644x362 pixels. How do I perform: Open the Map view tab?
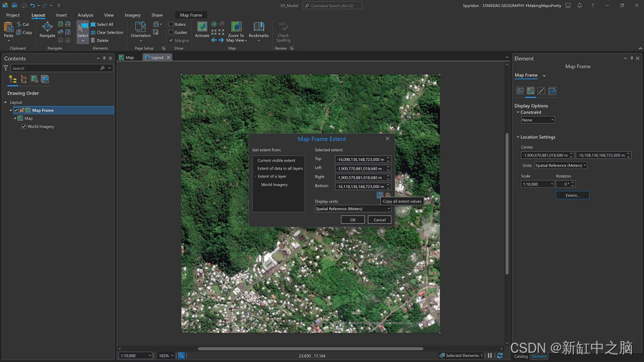click(x=127, y=57)
